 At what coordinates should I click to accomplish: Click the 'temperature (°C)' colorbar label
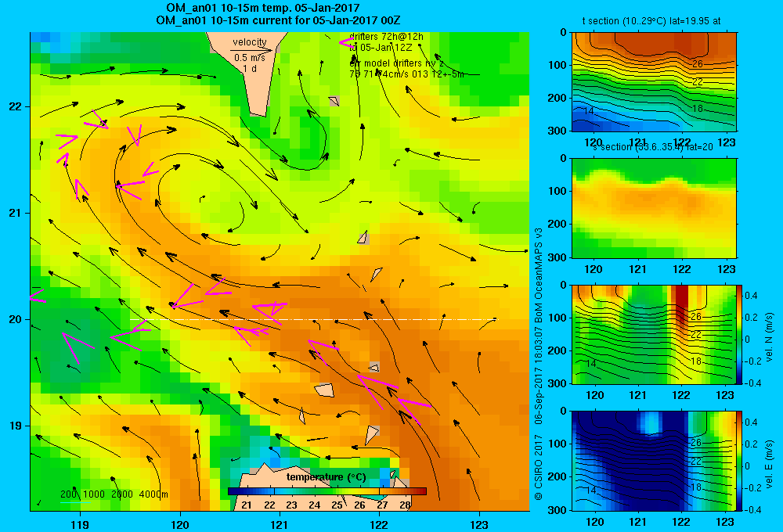[326, 477]
